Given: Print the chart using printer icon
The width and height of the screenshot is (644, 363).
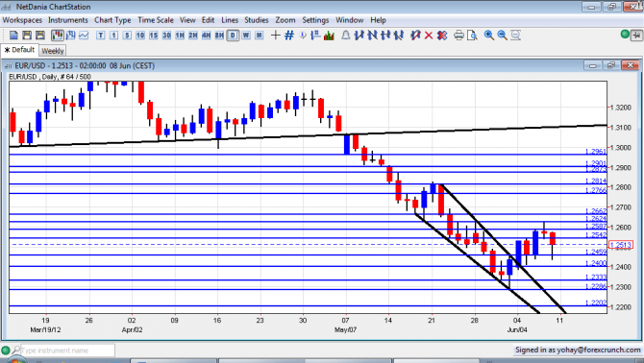Looking at the screenshot, I should 458,36.
